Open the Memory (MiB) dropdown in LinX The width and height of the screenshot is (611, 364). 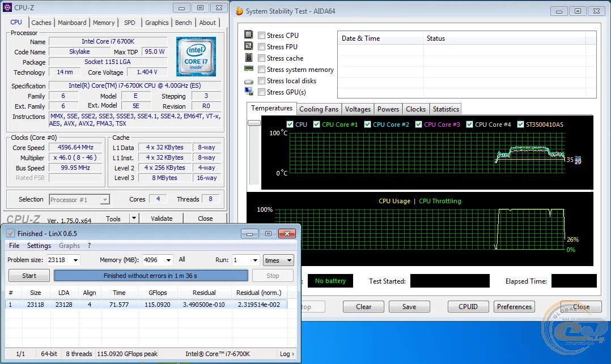tap(168, 260)
